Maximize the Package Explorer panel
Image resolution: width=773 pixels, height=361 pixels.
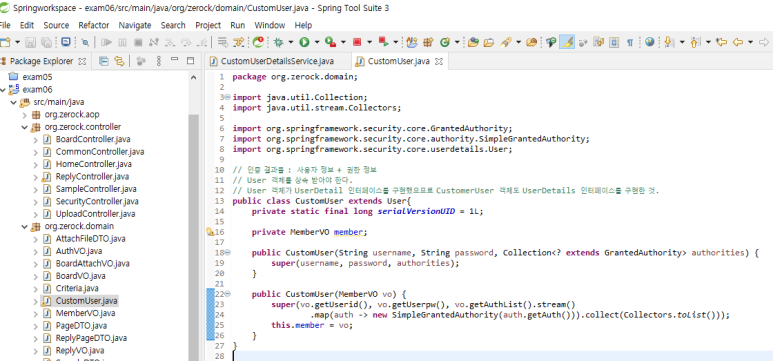coord(190,61)
